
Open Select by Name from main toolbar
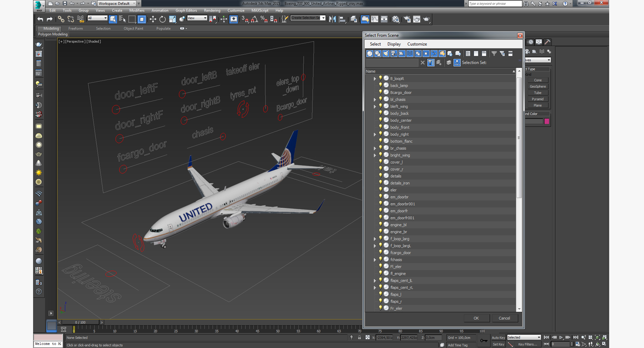122,19
